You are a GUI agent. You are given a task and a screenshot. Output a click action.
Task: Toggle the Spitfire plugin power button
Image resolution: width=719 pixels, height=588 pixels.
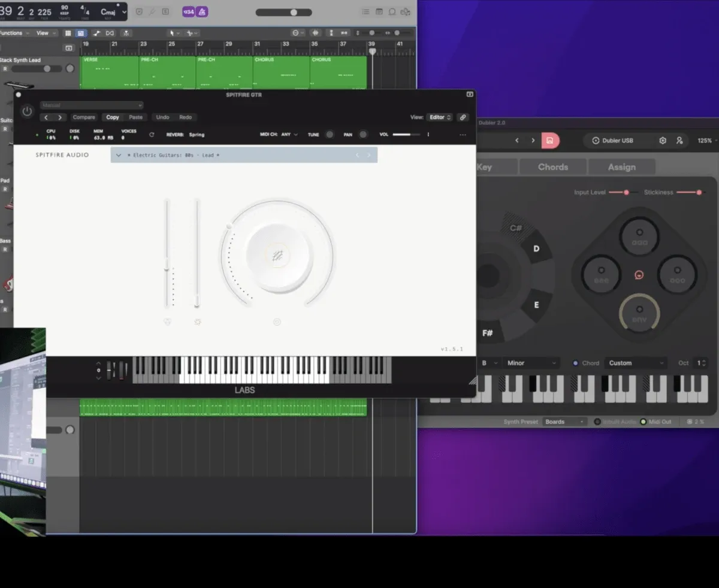point(27,111)
